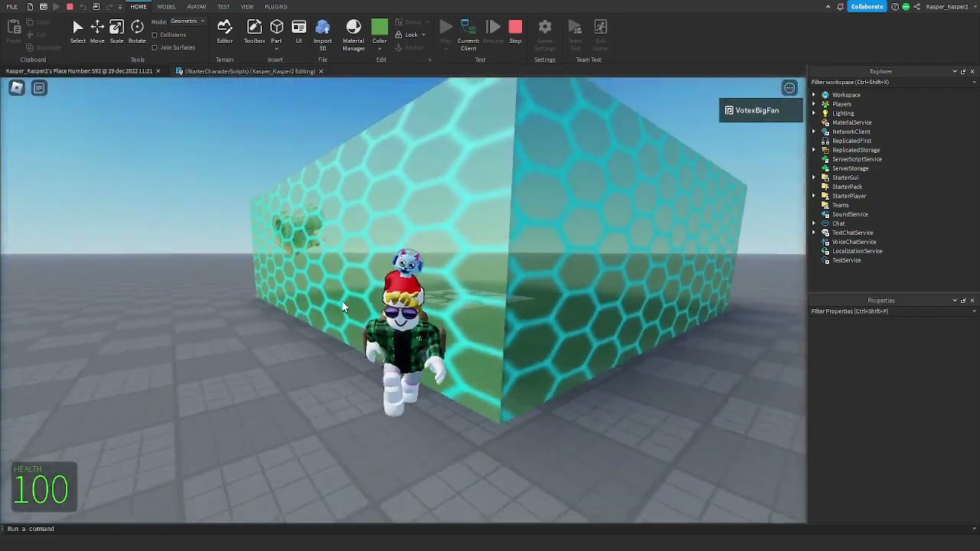The height and width of the screenshot is (551, 980).
Task: Open the Kasper_Kasper2 account dropdown
Action: tap(951, 7)
